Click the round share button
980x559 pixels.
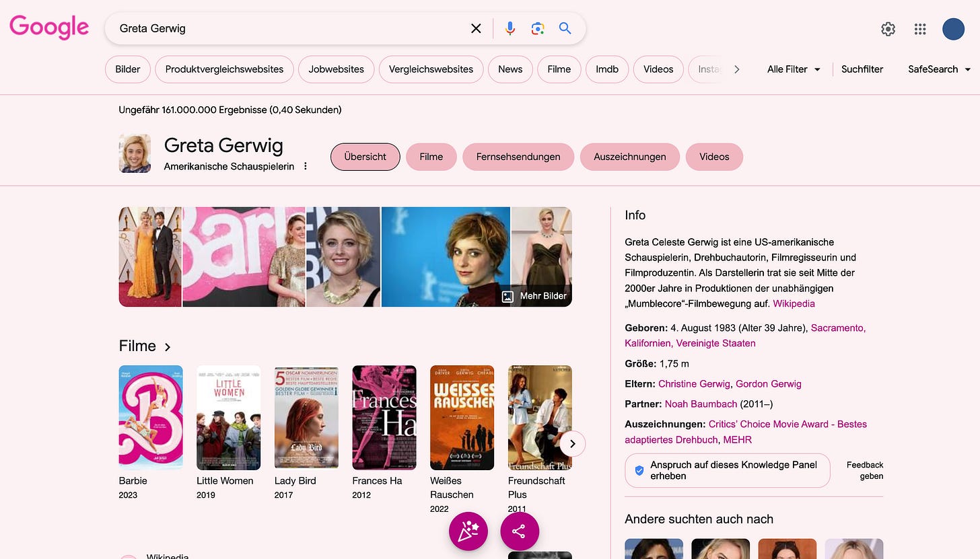coord(520,531)
